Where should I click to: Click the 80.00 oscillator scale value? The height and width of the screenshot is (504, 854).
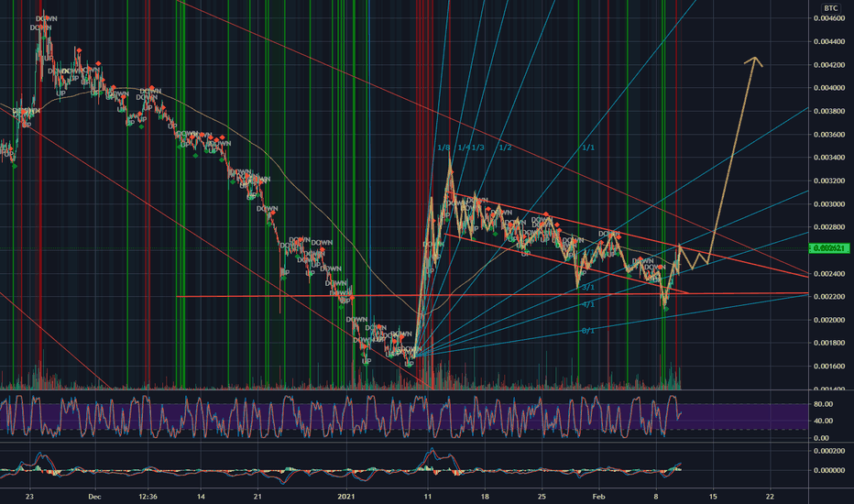tap(823, 404)
